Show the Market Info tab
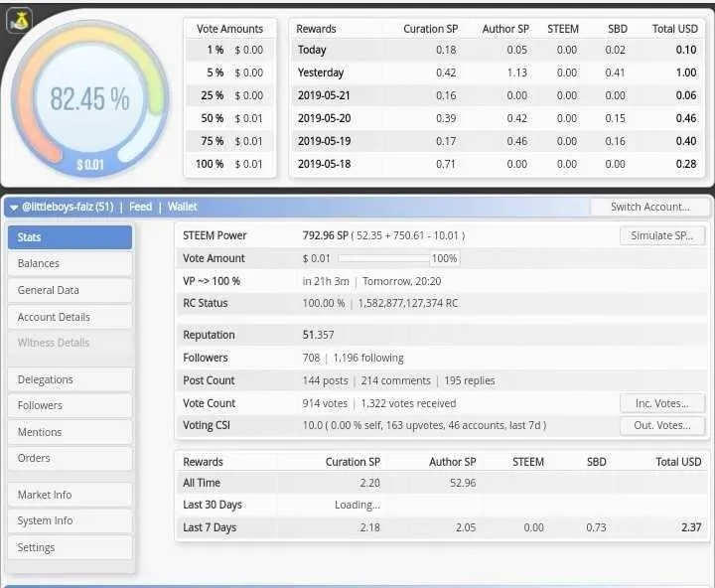715x588 pixels. 70,495
